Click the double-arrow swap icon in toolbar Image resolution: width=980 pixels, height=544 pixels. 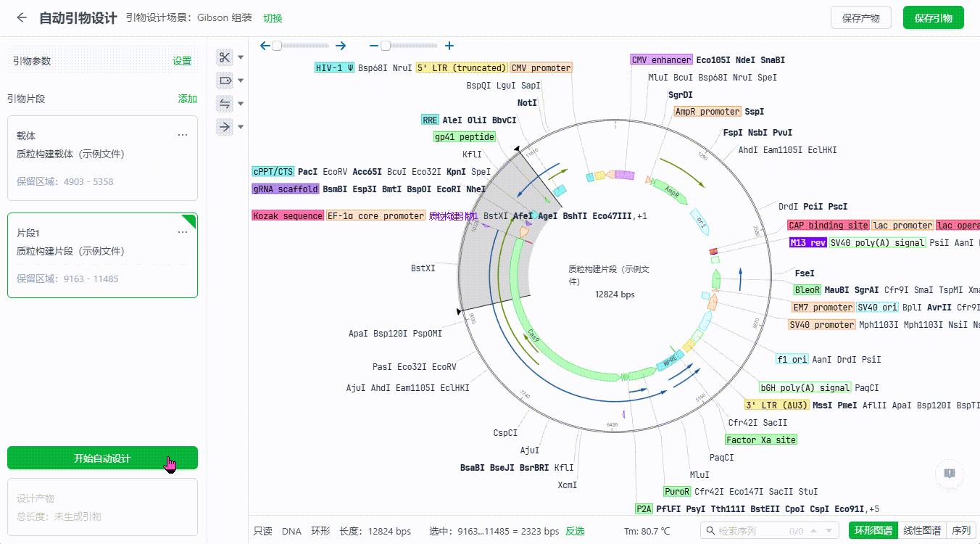(225, 104)
